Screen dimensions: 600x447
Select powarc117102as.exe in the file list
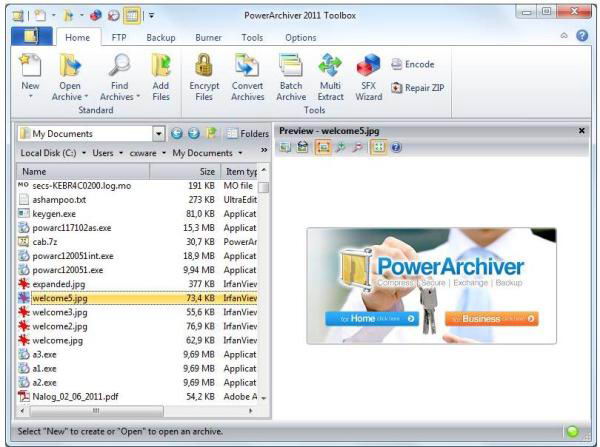[x=137, y=228]
